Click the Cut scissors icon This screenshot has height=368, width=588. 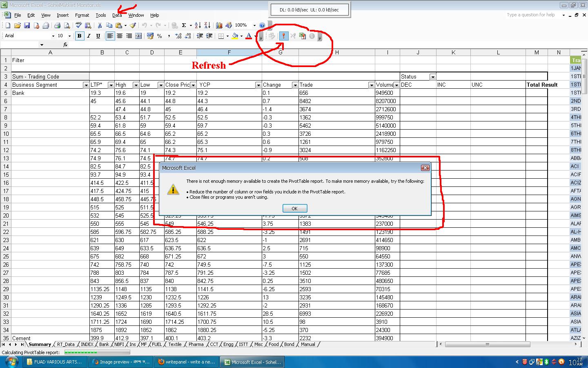click(x=100, y=25)
